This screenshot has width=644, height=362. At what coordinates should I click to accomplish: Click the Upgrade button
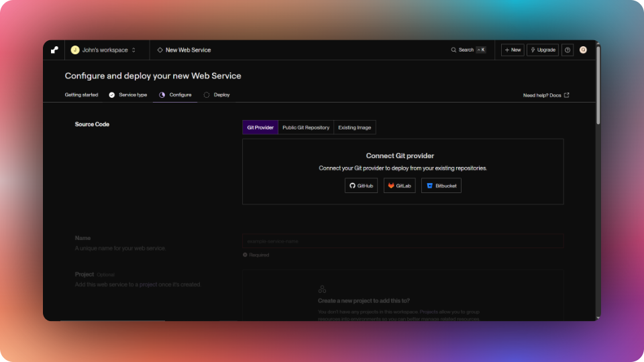point(543,50)
